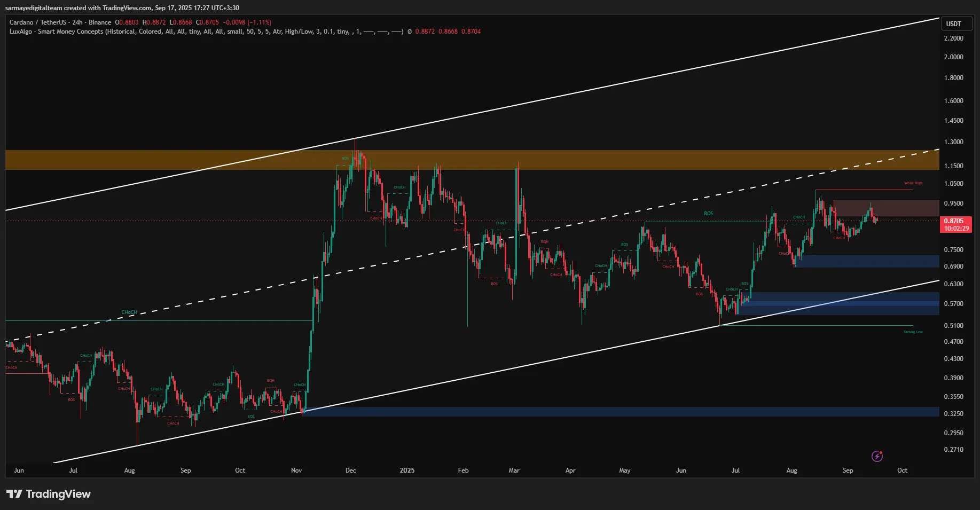
Task: Open the USDT currency selector
Action: pyautogui.click(x=955, y=23)
